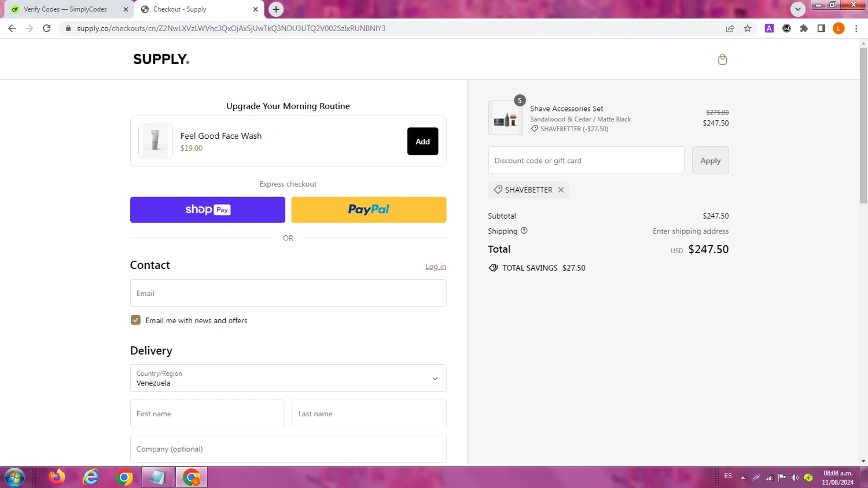Open volume control in system tray
This screenshot has width=868, height=488.
point(795,478)
